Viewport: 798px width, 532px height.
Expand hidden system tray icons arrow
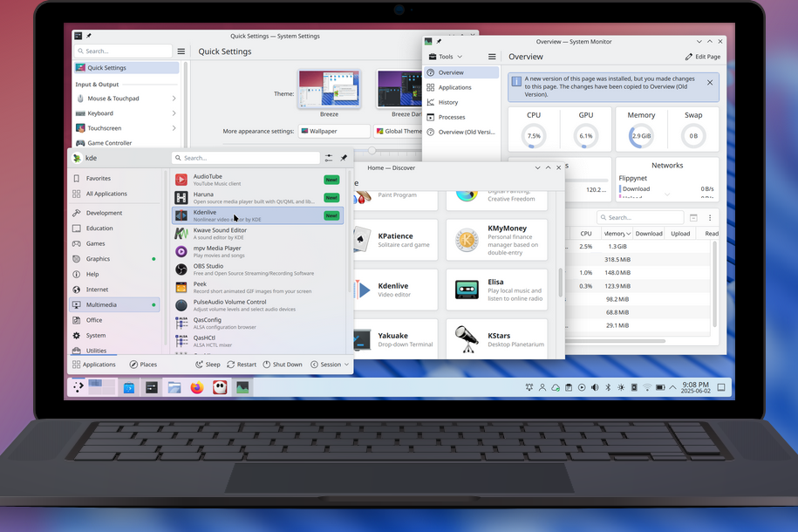672,387
